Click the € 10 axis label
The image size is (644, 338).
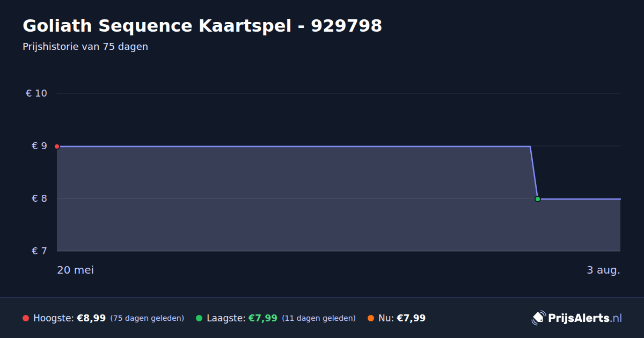pos(36,93)
